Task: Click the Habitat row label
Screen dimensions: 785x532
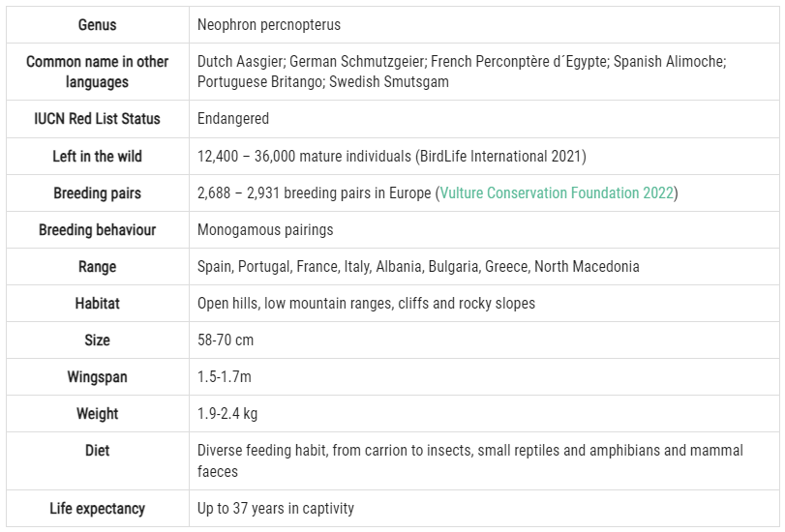Action: click(97, 304)
